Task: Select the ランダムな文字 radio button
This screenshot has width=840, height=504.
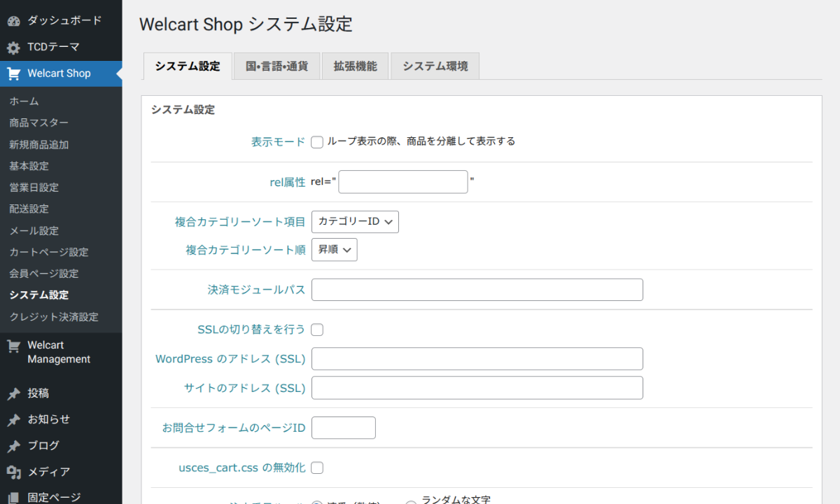Action: pos(412,502)
